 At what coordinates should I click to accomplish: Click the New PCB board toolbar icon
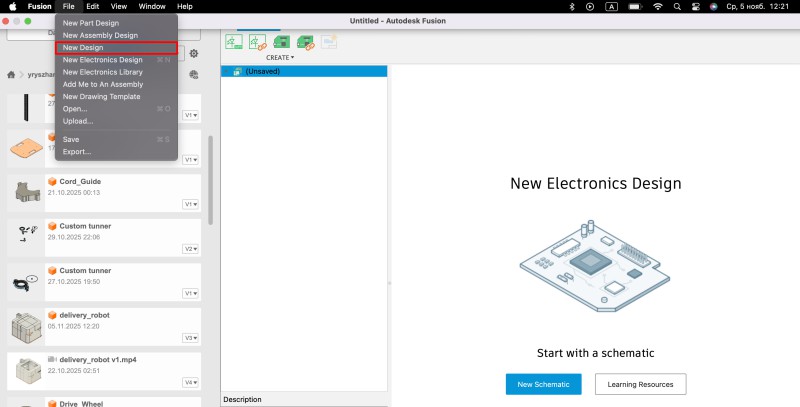click(281, 41)
